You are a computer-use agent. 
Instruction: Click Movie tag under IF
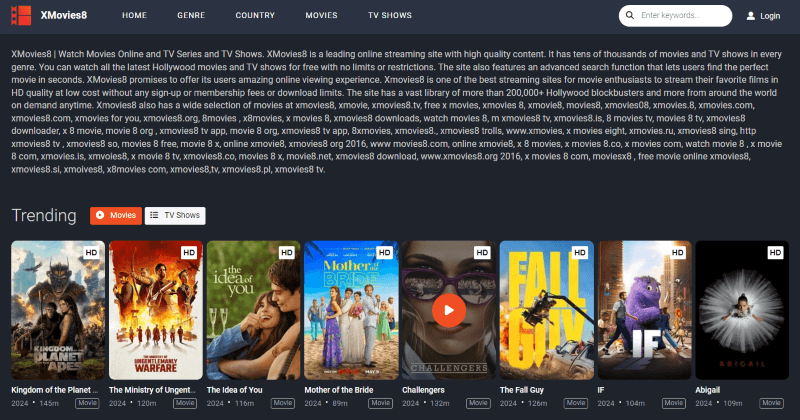pos(674,403)
